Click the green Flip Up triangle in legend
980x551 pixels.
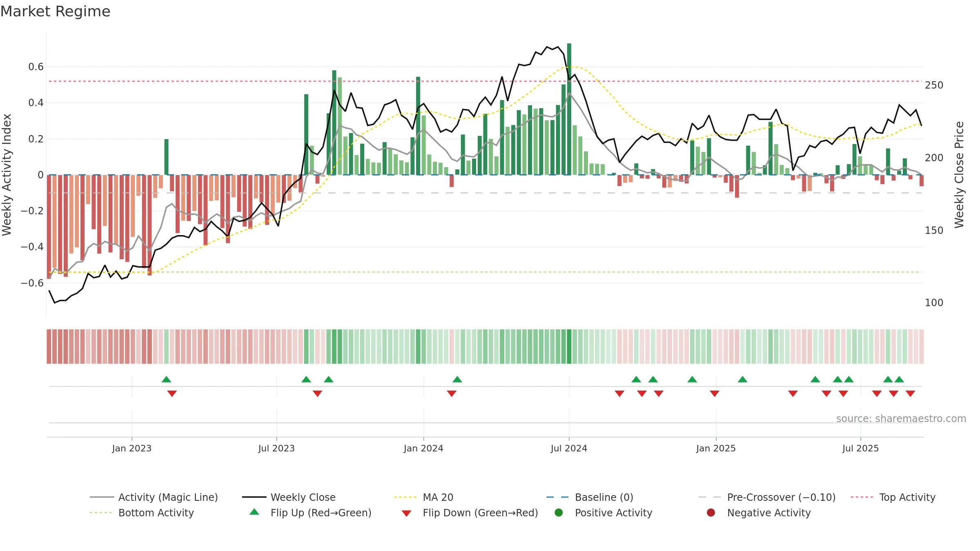254,512
